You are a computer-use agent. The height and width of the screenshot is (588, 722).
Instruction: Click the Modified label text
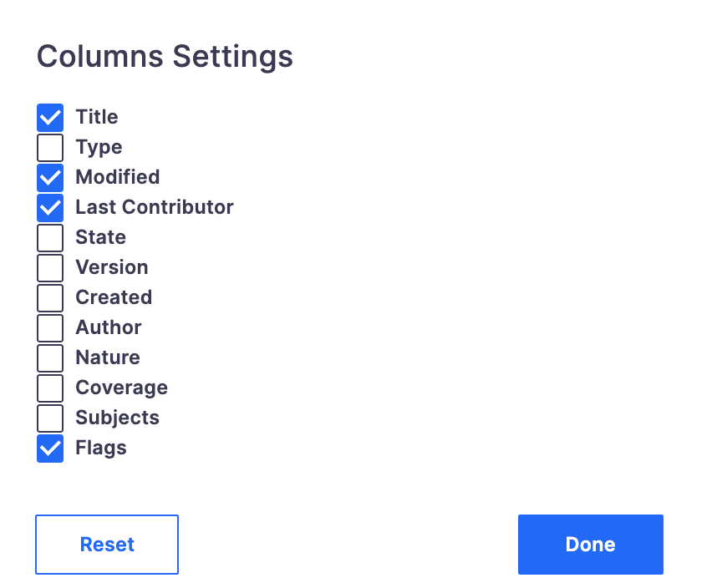click(118, 177)
